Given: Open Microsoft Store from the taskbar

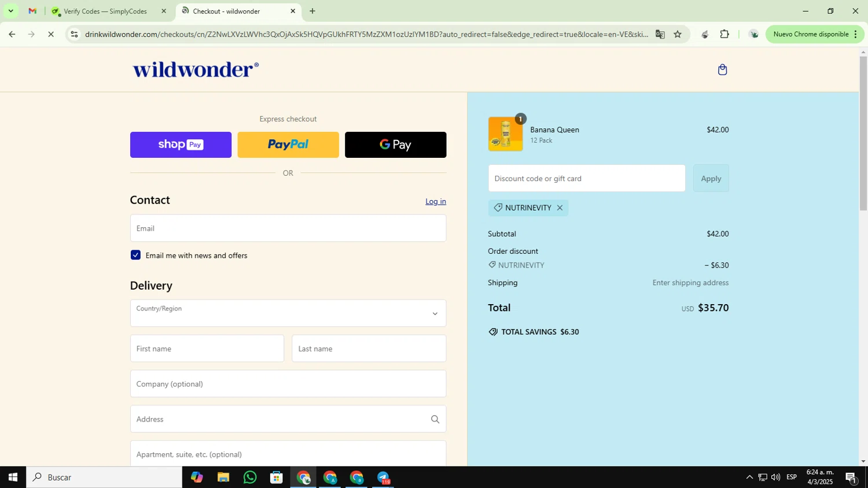Looking at the screenshot, I should coord(277,477).
